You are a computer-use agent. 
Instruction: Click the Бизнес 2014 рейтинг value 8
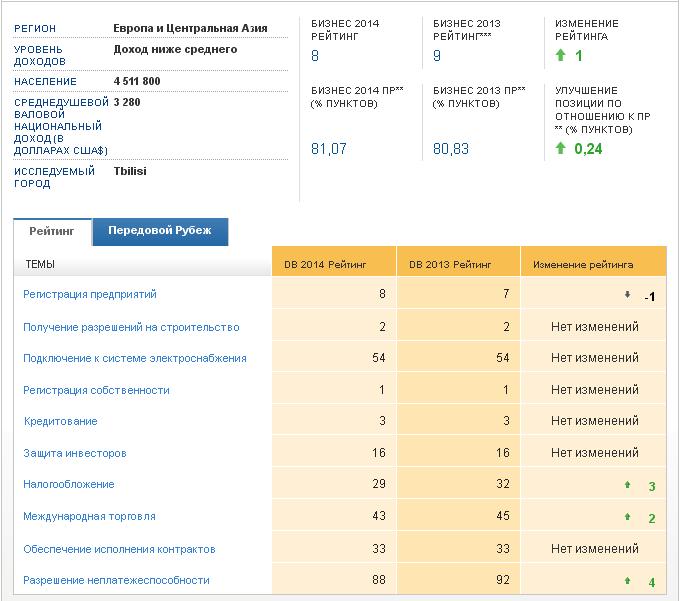click(x=316, y=56)
